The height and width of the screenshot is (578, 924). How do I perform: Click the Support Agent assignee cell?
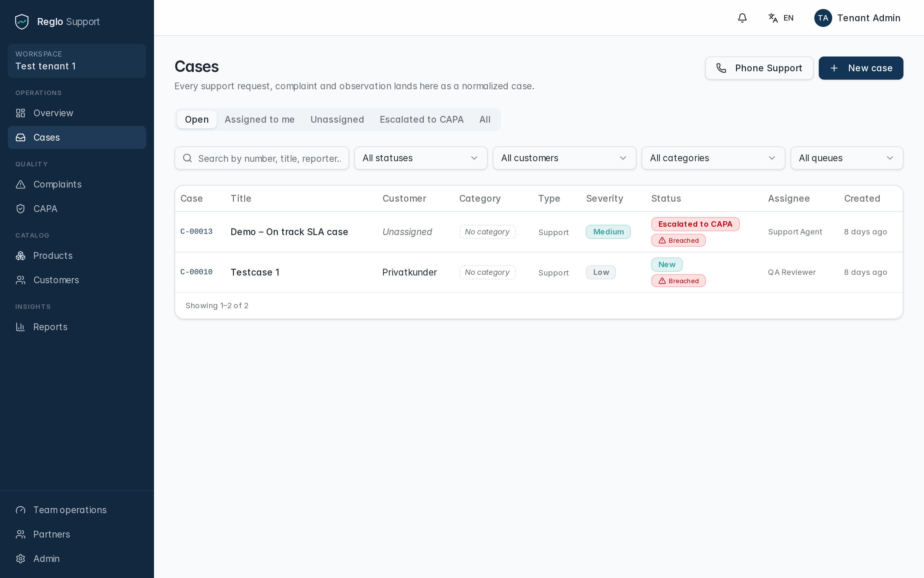[795, 232]
